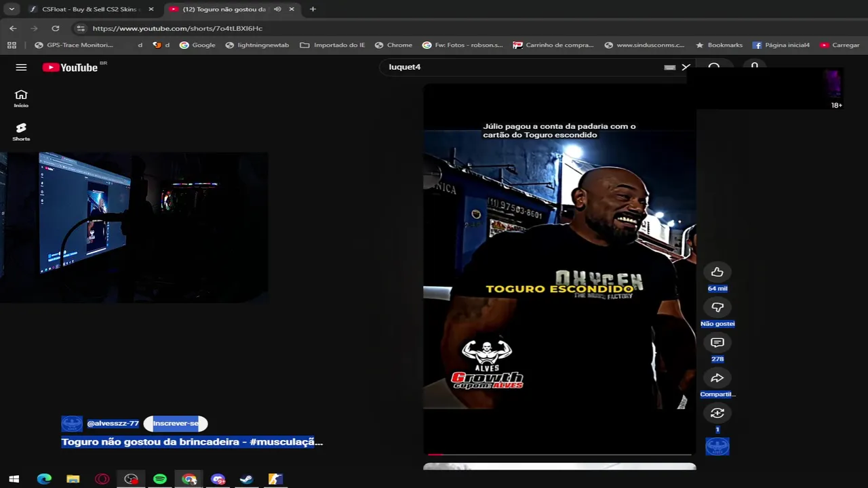The image size is (868, 488).
Task: Open the sound source thumbnail under remix
Action: click(717, 446)
